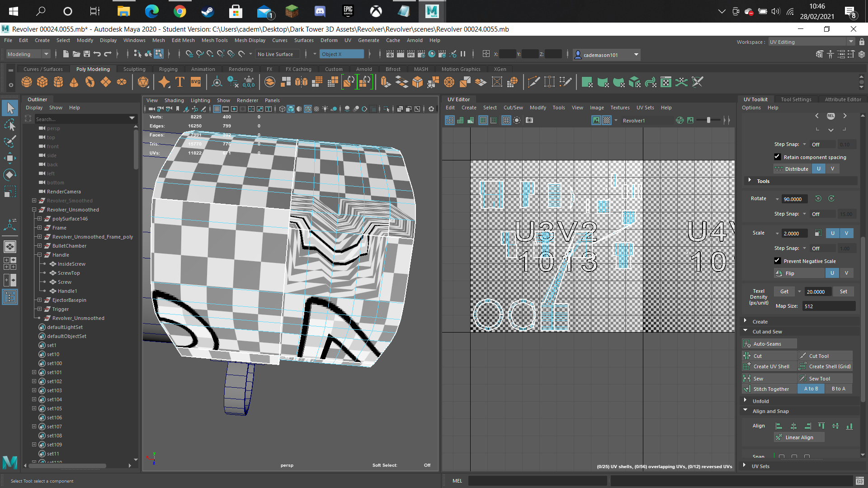
Task: Toggle Retain component spacing checkbox
Action: (x=778, y=157)
